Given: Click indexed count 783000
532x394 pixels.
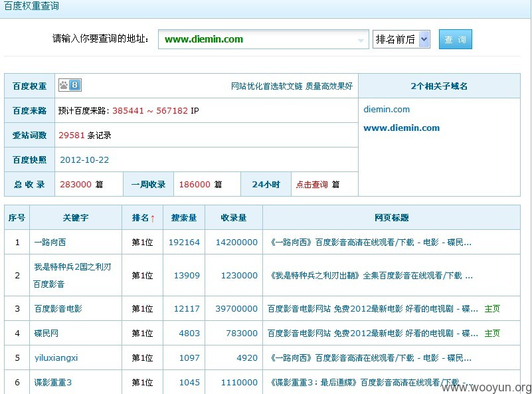Looking at the screenshot, I should coord(242,334).
